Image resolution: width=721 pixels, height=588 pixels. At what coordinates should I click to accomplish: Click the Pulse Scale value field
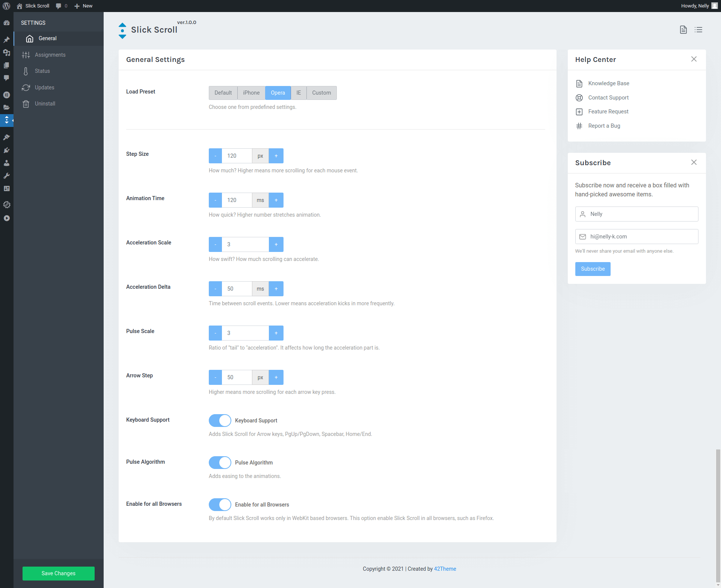point(245,333)
